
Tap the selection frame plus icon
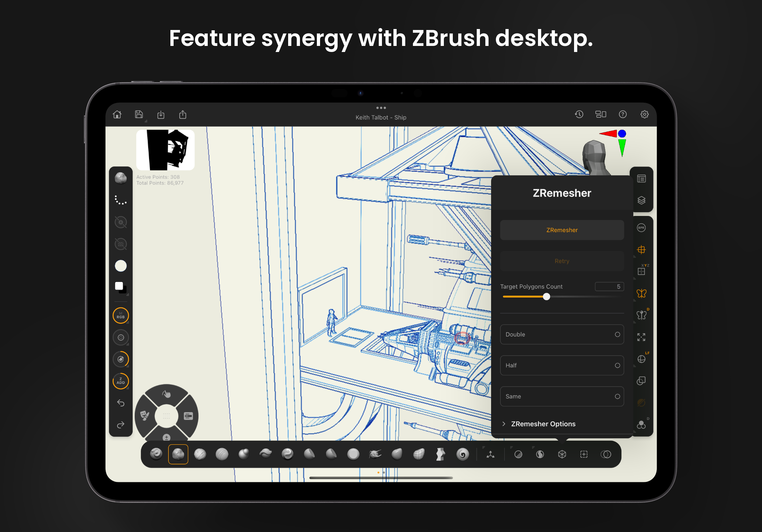(584, 454)
